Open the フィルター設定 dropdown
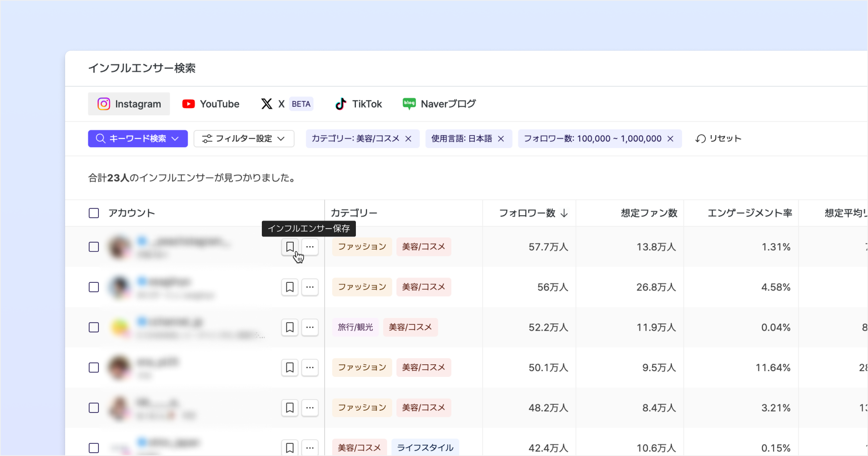This screenshot has width=868, height=456. coord(244,139)
